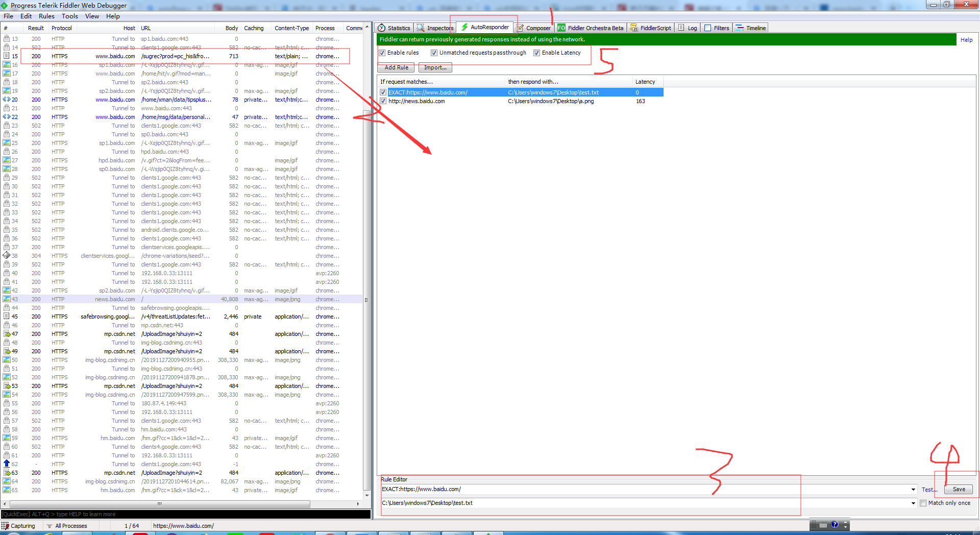Uncheck the Enable Latency checkbox
Image resolution: width=980 pixels, height=535 pixels.
537,53
